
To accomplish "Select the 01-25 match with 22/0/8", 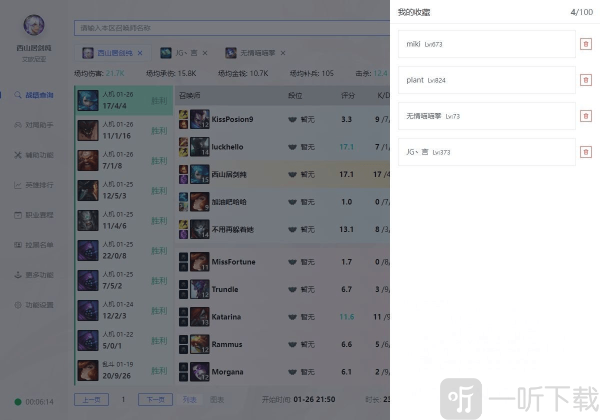I will pos(124,250).
